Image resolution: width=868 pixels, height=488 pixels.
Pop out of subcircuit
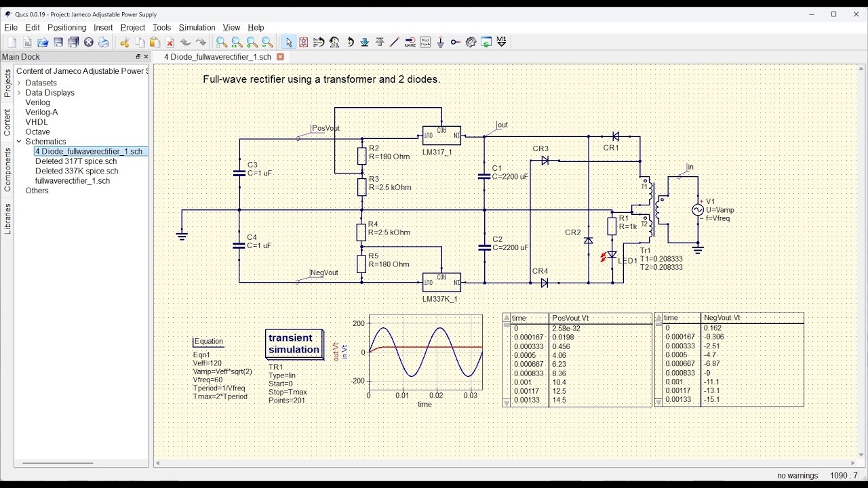pyautogui.click(x=380, y=42)
